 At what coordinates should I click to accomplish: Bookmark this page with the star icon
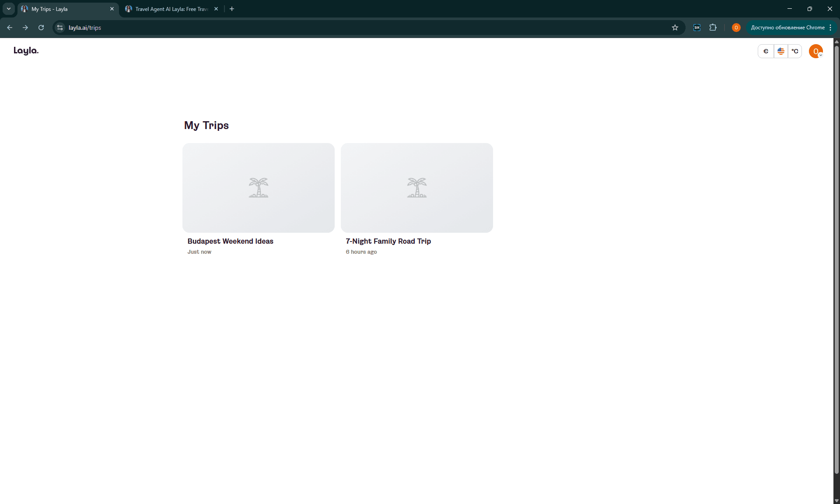(675, 28)
